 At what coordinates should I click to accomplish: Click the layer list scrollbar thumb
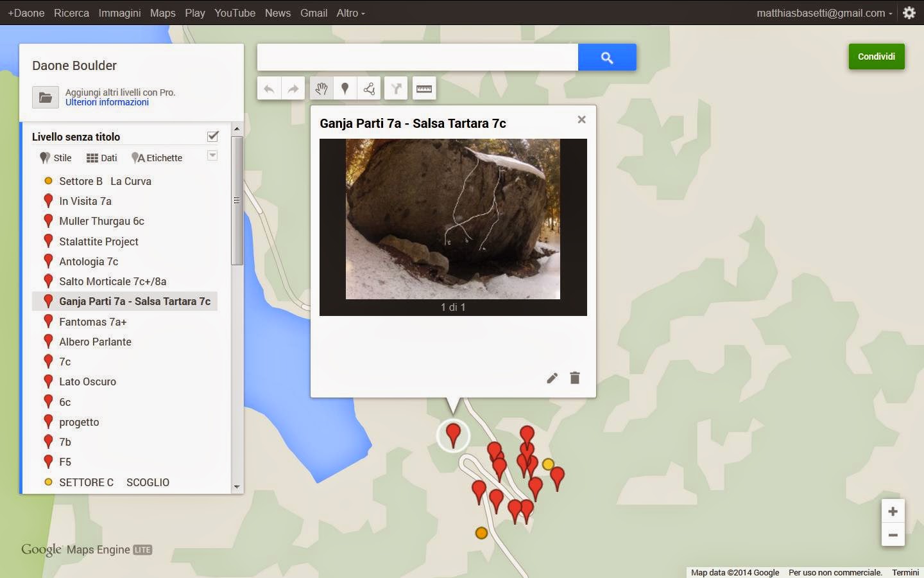tap(237, 200)
